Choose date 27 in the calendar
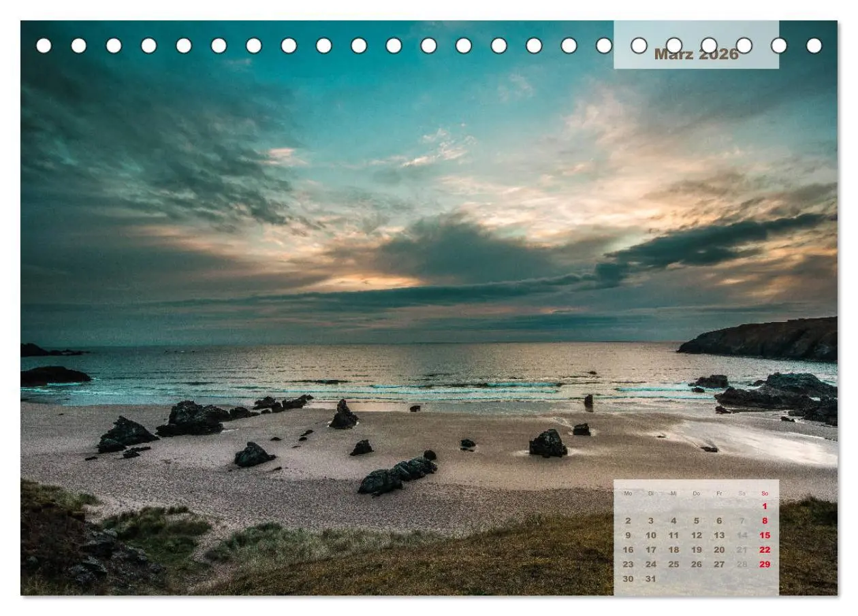The image size is (858, 616). click(x=719, y=564)
